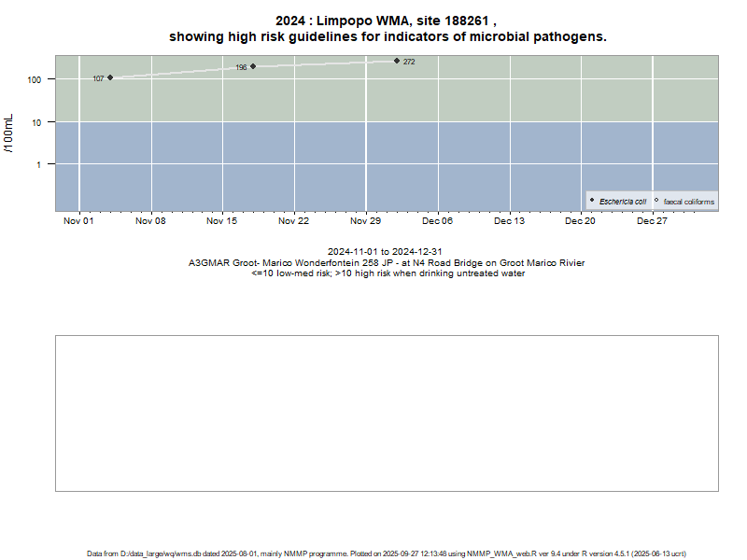
Task: Click the blue data source footer text
Action: pyautogui.click(x=387, y=553)
